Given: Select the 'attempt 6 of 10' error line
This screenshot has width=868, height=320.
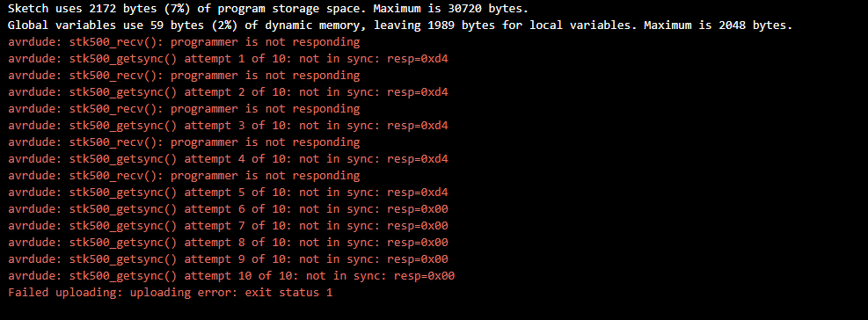Looking at the screenshot, I should (x=228, y=209).
